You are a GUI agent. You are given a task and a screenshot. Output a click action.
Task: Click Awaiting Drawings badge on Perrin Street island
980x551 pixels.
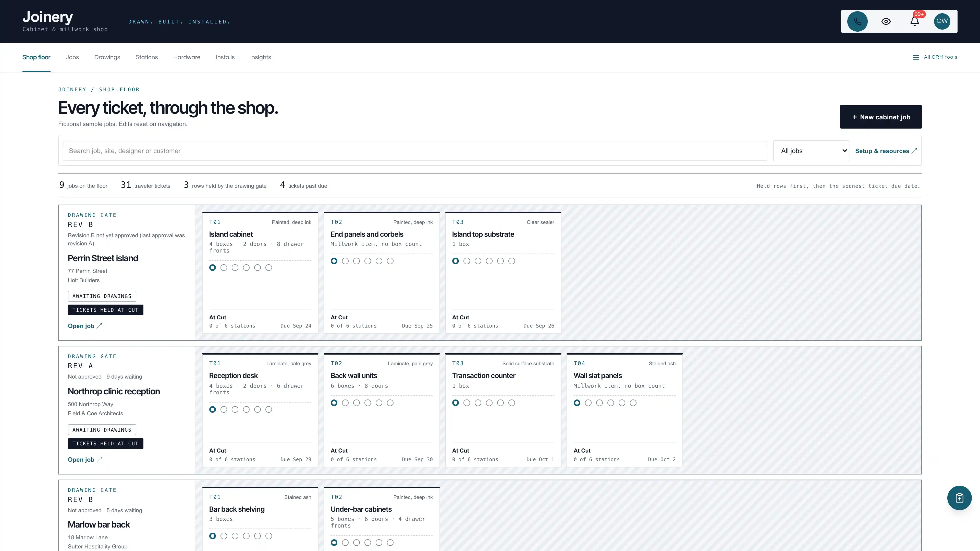coord(102,296)
